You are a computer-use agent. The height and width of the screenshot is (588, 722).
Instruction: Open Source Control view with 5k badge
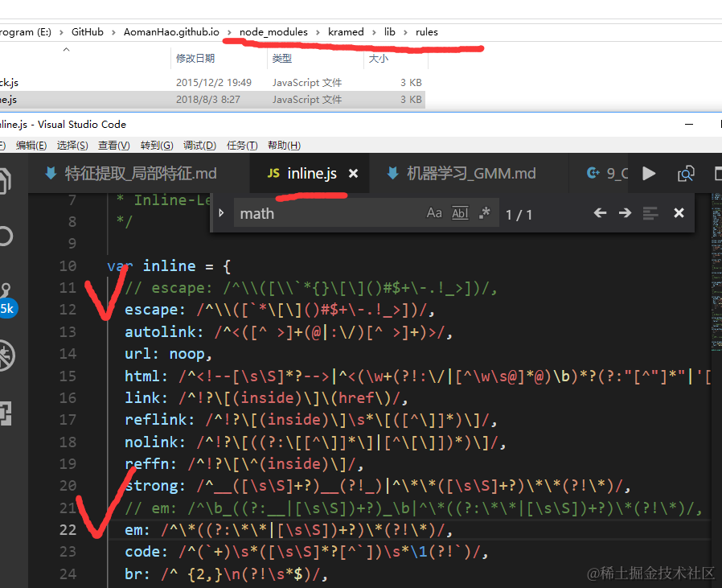(x=7, y=299)
